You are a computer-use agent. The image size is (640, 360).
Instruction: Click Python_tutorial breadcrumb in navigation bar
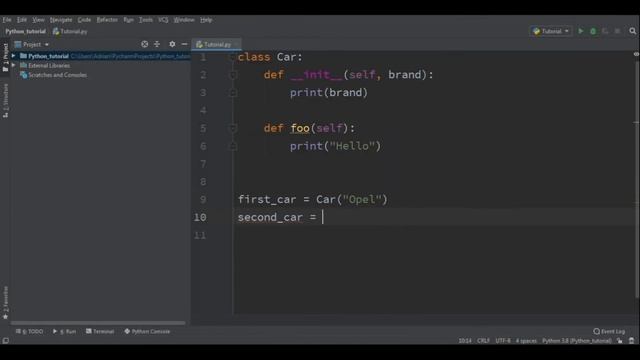(x=25, y=31)
